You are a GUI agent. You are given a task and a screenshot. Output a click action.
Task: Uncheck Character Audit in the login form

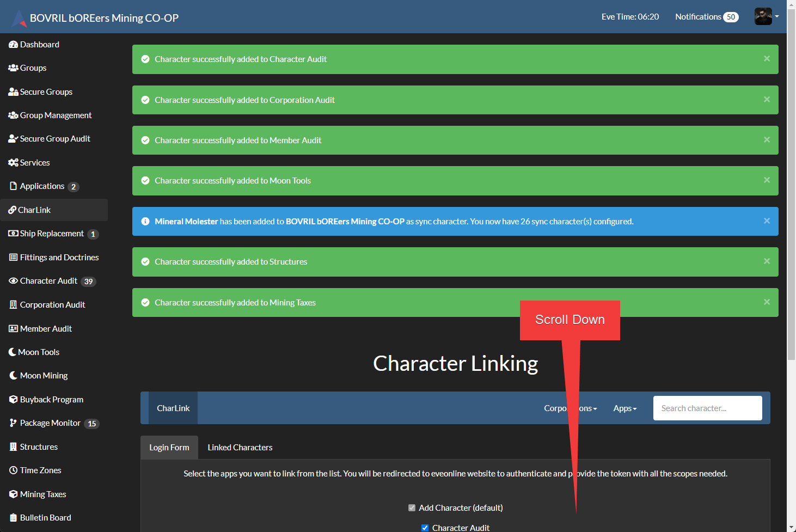tap(425, 528)
